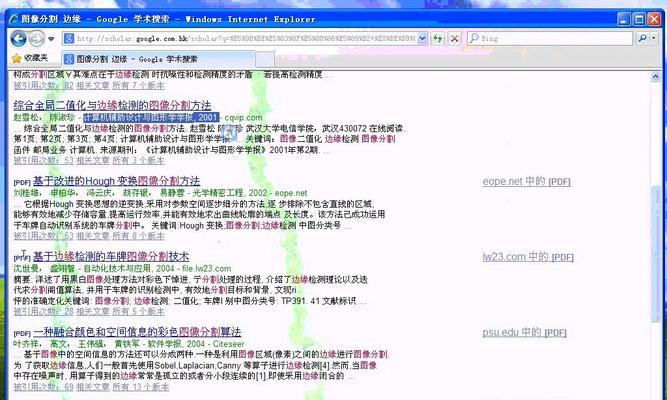Click 所有 8 个版本 link
The height and width of the screenshot is (400, 667).
click(138, 236)
